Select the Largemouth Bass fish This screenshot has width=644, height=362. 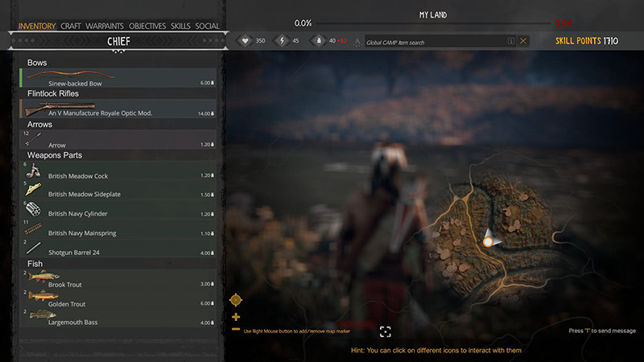click(x=118, y=318)
